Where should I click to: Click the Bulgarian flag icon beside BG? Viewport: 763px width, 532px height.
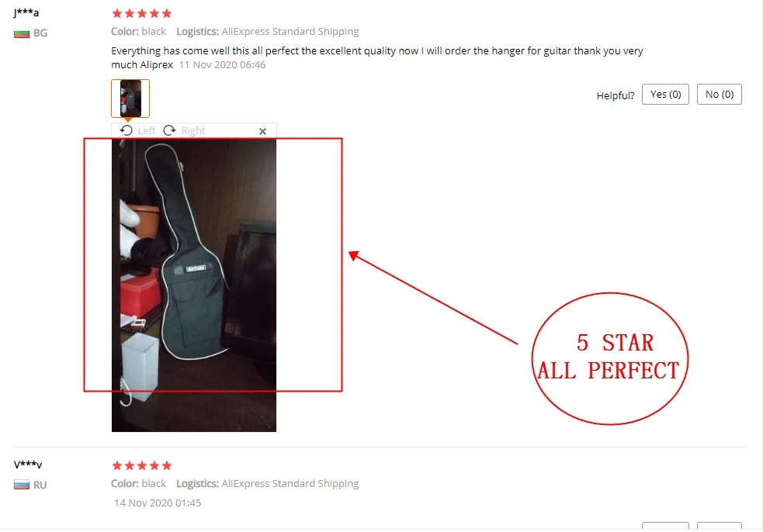click(22, 33)
